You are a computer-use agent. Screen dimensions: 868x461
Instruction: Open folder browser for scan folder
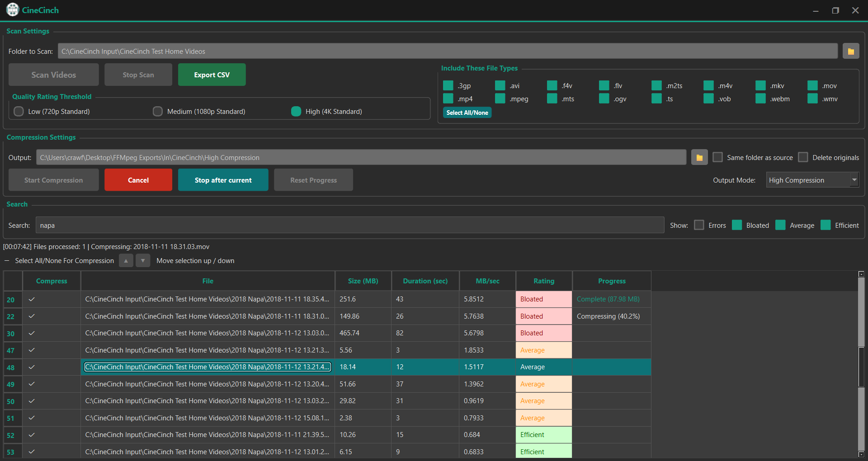(851, 51)
